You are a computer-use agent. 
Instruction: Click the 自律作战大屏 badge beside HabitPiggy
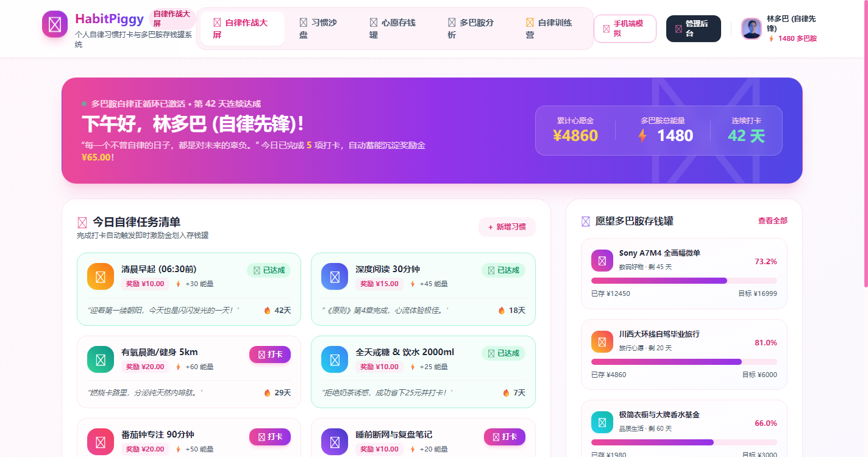pyautogui.click(x=172, y=18)
